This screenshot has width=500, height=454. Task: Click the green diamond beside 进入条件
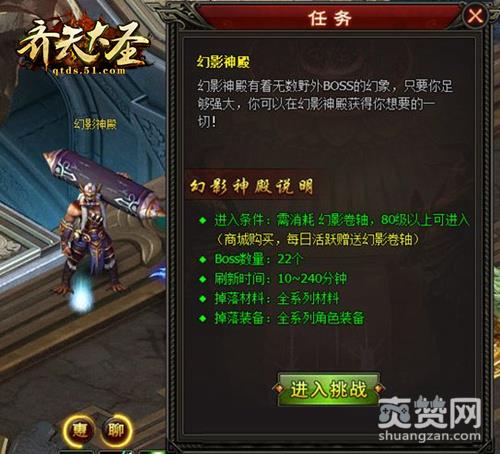pyautogui.click(x=202, y=220)
